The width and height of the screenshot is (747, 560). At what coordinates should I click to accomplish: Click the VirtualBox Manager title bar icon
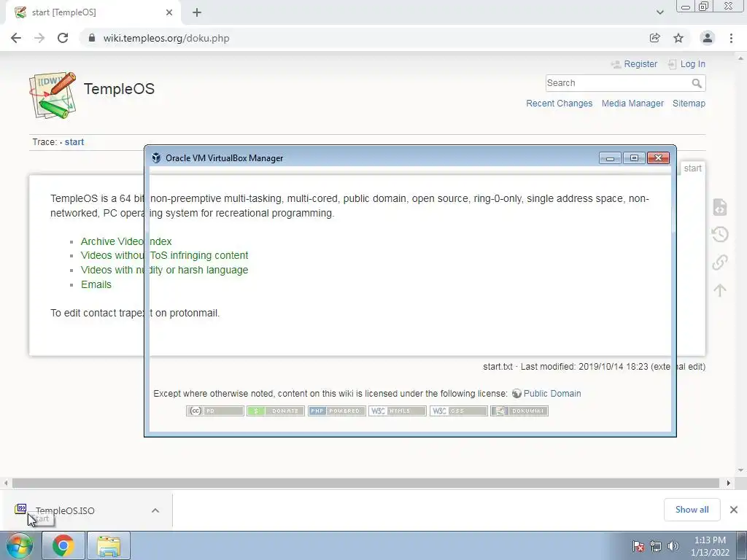[x=156, y=157]
